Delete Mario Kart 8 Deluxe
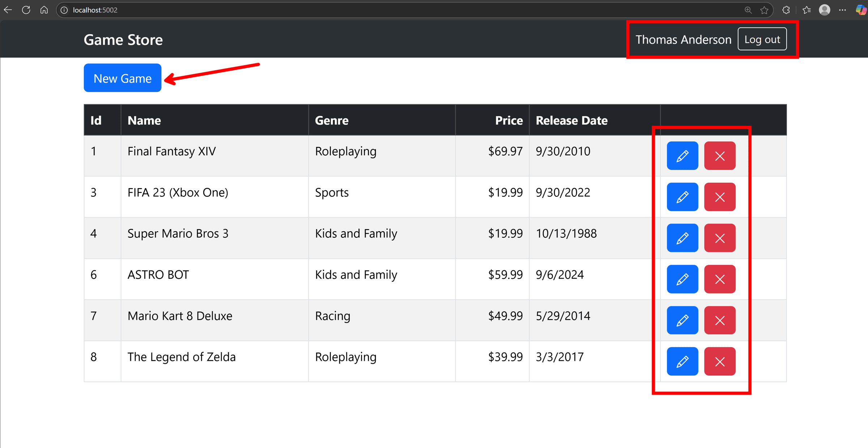This screenshot has width=868, height=448. pyautogui.click(x=720, y=320)
